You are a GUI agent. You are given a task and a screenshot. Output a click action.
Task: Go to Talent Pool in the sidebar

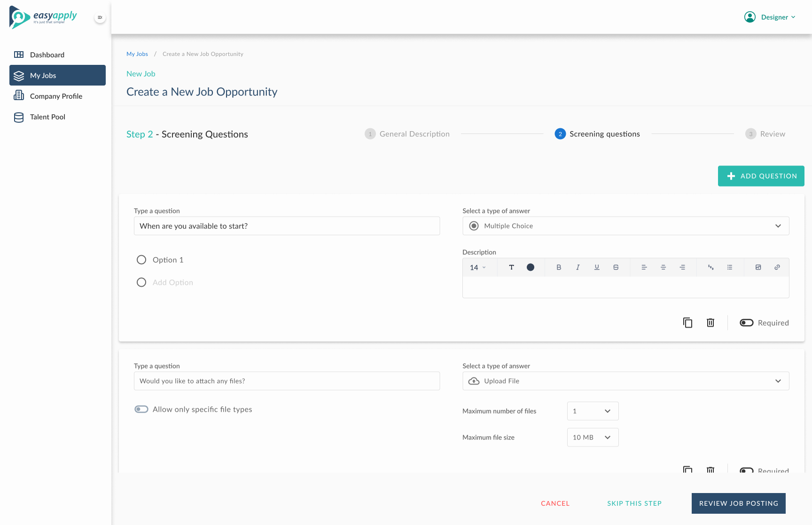(47, 117)
